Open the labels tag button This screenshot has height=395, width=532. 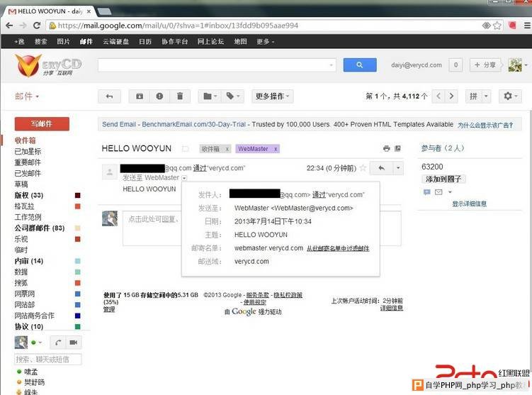click(232, 96)
